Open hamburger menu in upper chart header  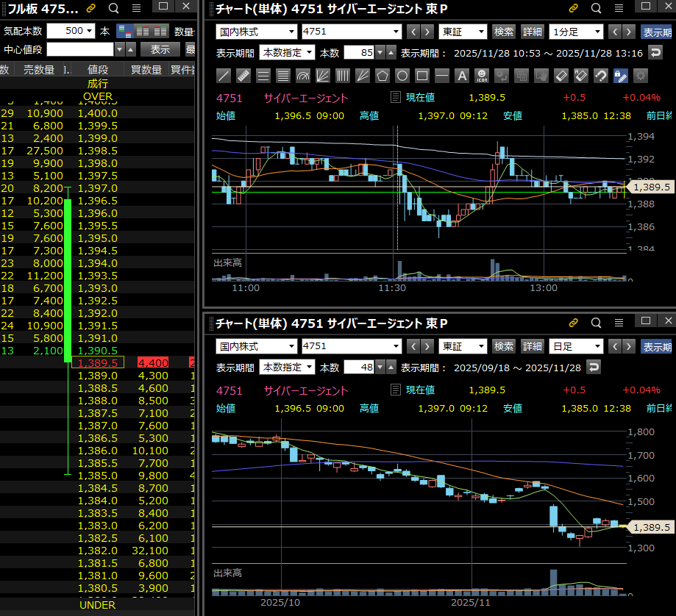[618, 9]
